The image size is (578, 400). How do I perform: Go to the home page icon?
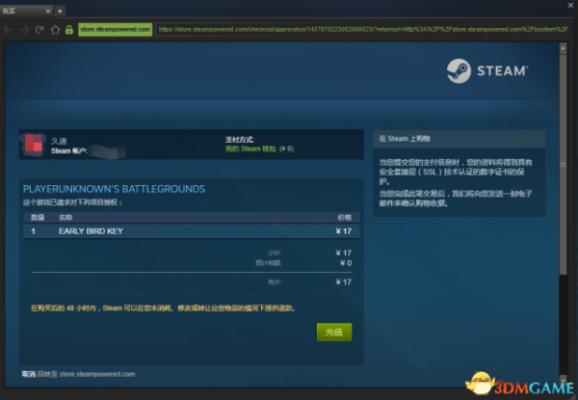pyautogui.click(x=55, y=29)
